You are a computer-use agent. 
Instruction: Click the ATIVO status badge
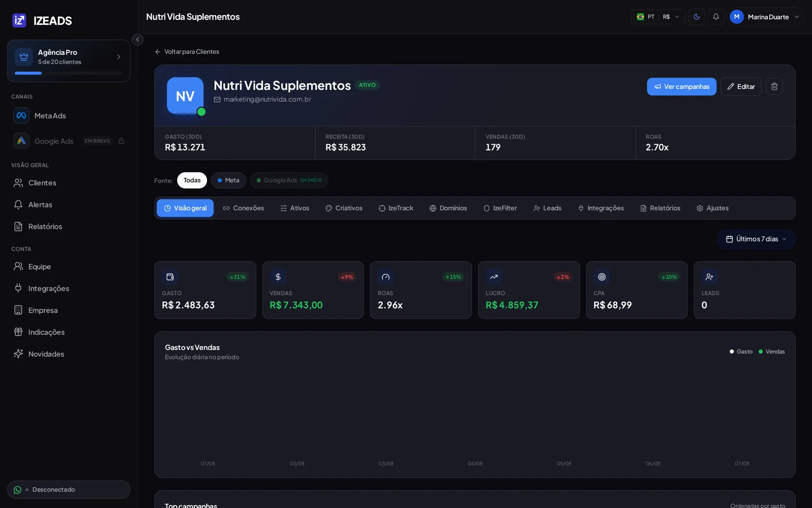tap(367, 85)
